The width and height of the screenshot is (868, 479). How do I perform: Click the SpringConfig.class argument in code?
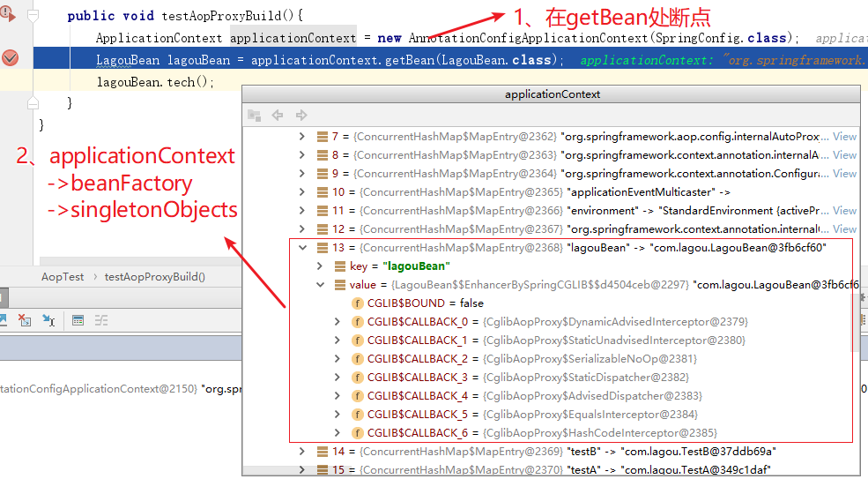721,38
